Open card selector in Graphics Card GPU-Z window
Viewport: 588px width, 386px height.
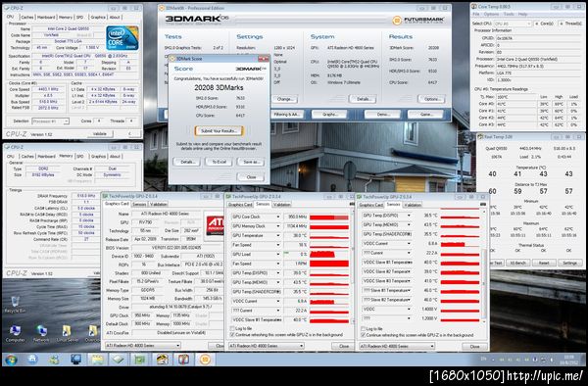point(142,346)
